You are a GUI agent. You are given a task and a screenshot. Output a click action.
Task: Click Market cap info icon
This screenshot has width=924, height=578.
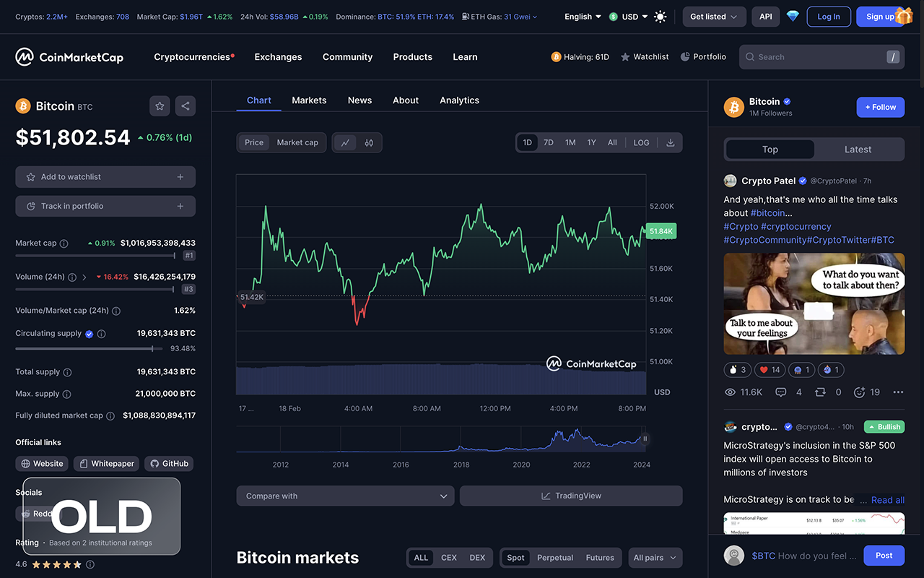point(64,243)
